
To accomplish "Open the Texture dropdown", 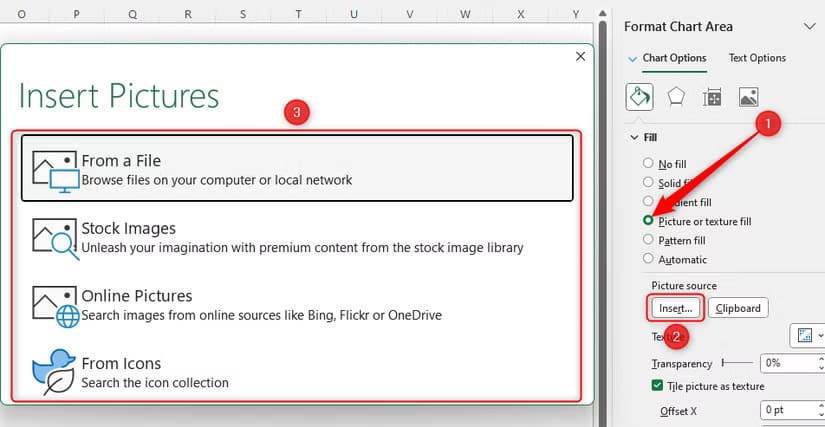I will coord(808,336).
